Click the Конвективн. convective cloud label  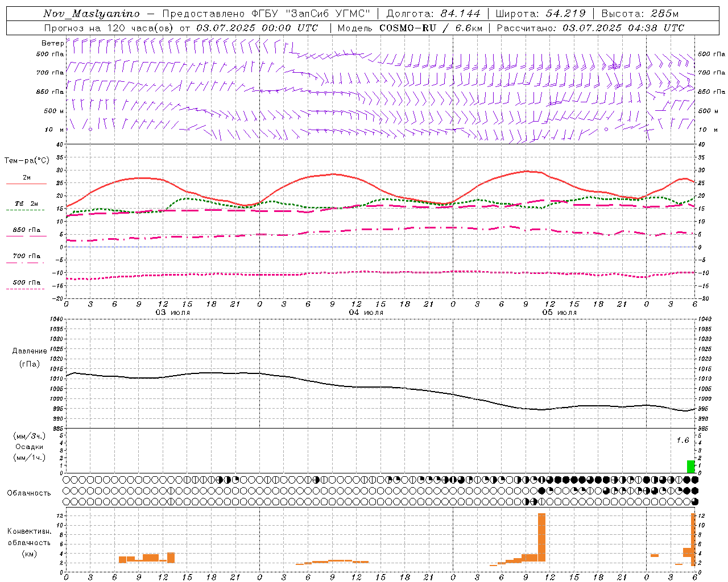(x=30, y=531)
